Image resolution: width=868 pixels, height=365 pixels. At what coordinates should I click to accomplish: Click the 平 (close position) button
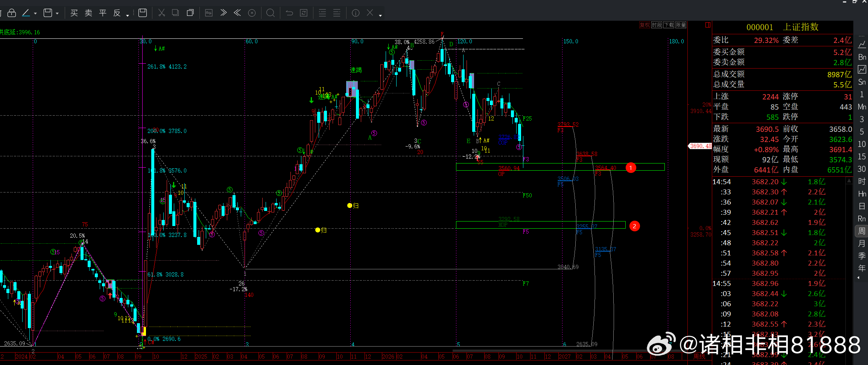click(x=103, y=13)
